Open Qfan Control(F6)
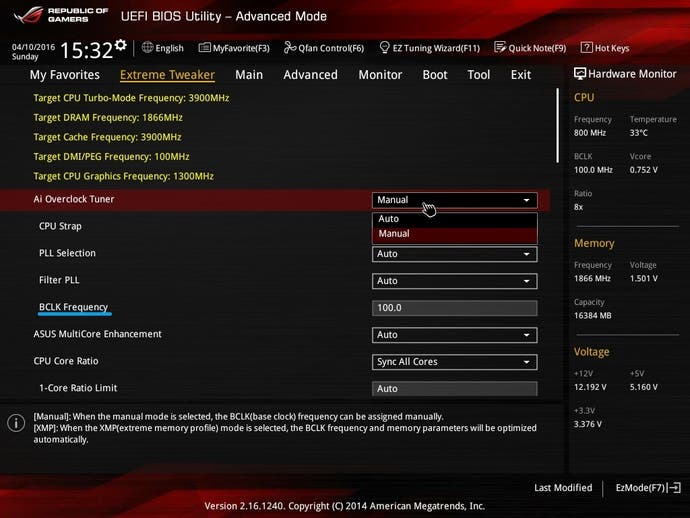 coord(324,48)
